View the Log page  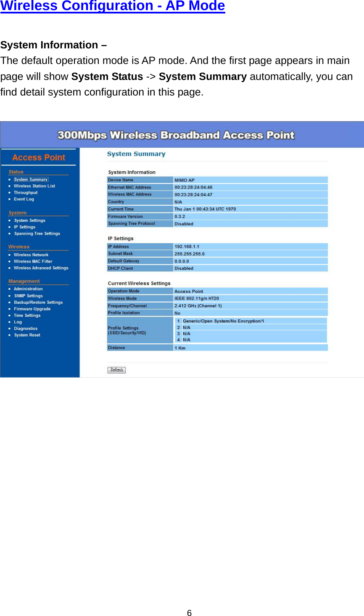(x=18, y=321)
